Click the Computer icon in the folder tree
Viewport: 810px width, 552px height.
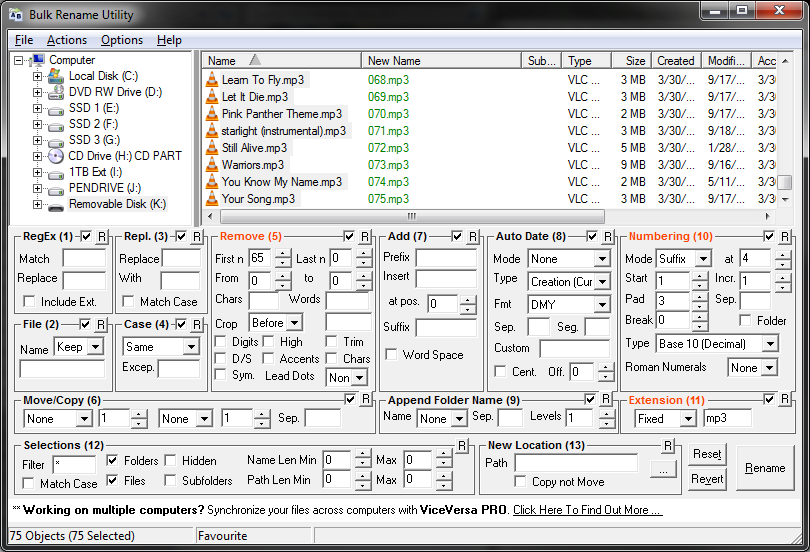point(37,60)
